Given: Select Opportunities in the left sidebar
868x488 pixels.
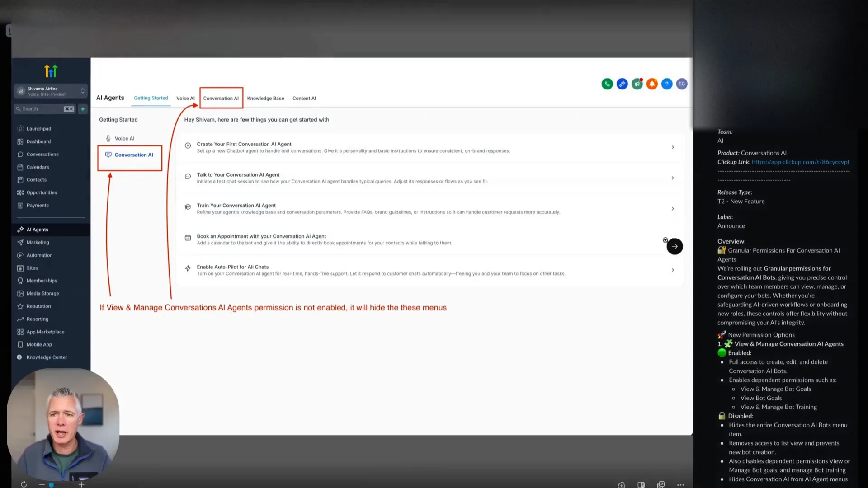Looking at the screenshot, I should point(42,192).
